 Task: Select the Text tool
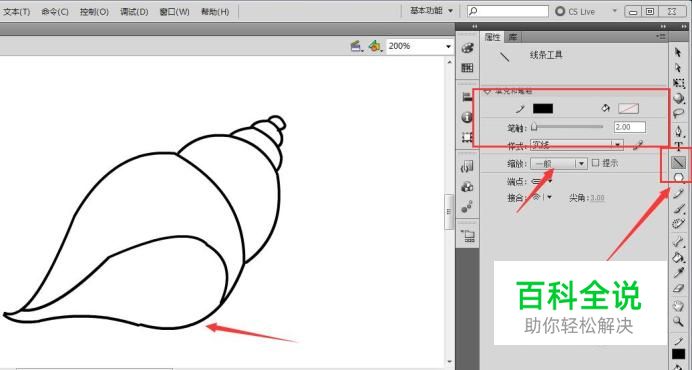[x=678, y=147]
